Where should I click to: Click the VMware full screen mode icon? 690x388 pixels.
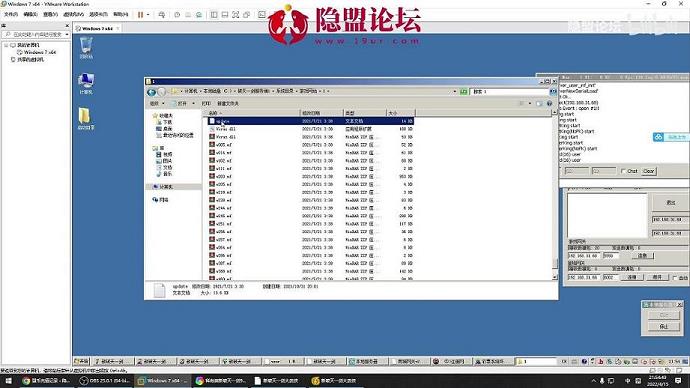tap(235, 15)
